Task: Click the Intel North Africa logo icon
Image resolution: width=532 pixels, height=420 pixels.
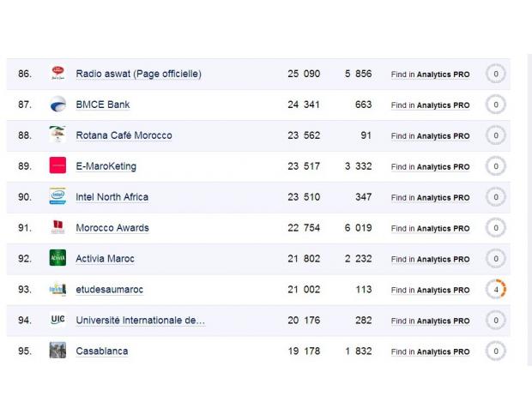Action: coord(57,196)
